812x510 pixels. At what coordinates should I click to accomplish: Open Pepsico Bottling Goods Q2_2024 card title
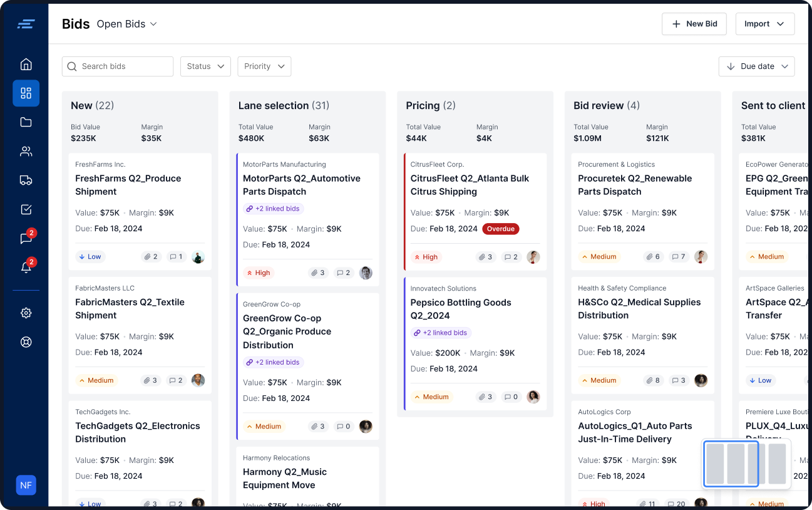pyautogui.click(x=461, y=309)
